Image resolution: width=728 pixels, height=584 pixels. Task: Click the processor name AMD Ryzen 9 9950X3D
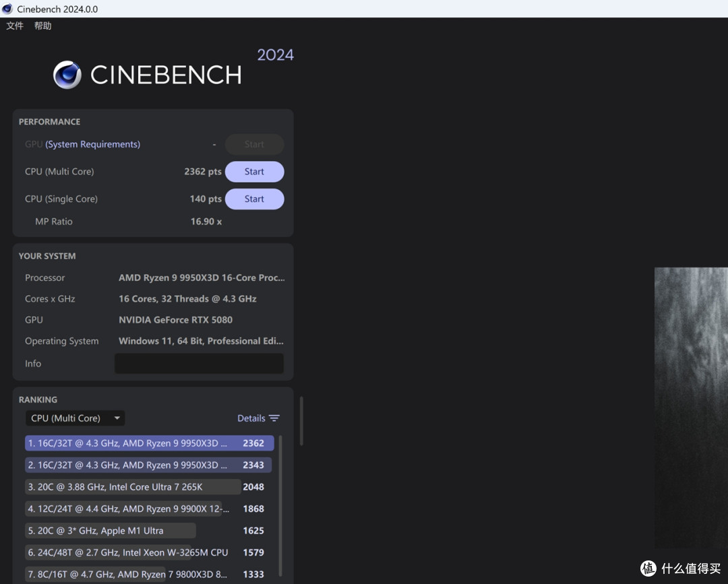pyautogui.click(x=202, y=278)
